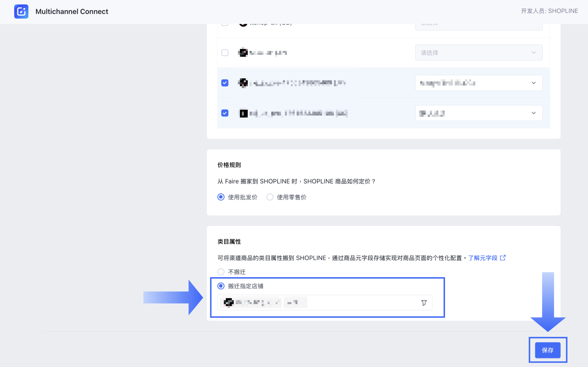Click the 保存 save button

548,350
